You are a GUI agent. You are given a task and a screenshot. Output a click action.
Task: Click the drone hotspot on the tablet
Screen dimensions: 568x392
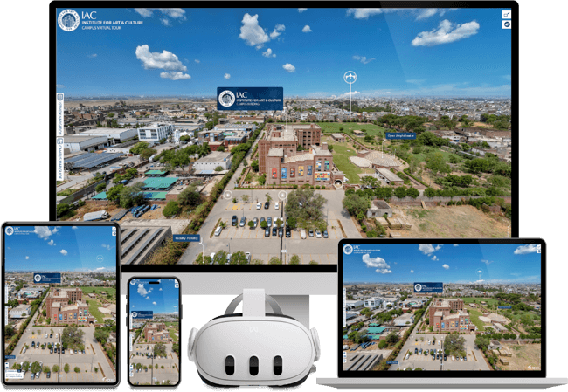pos(99,260)
